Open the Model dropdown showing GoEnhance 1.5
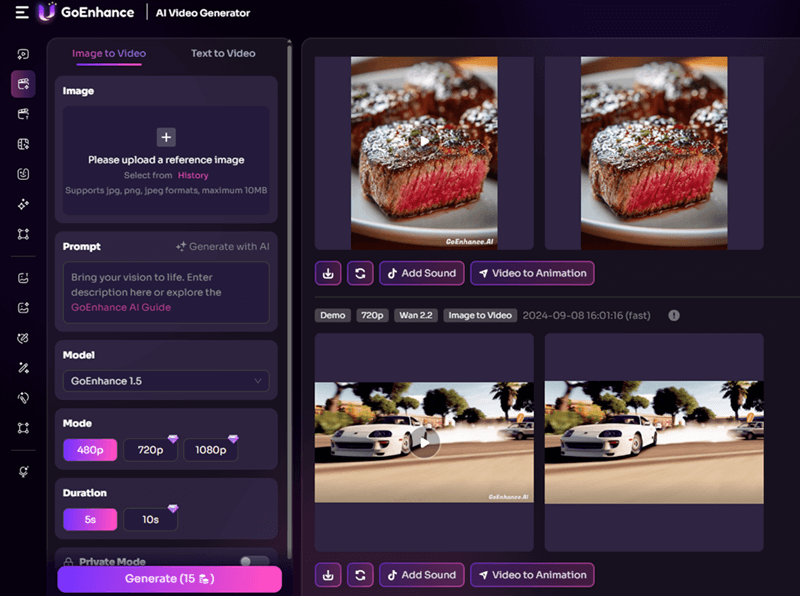The height and width of the screenshot is (596, 800). click(x=166, y=381)
